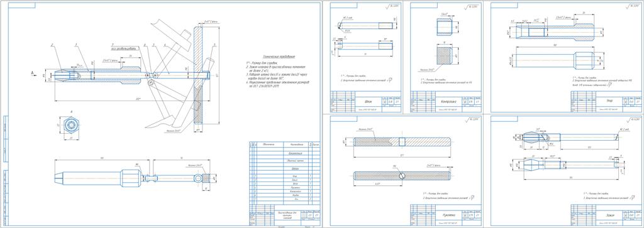
Task: Click the locknut sectional top view
Action: [x=443, y=27]
